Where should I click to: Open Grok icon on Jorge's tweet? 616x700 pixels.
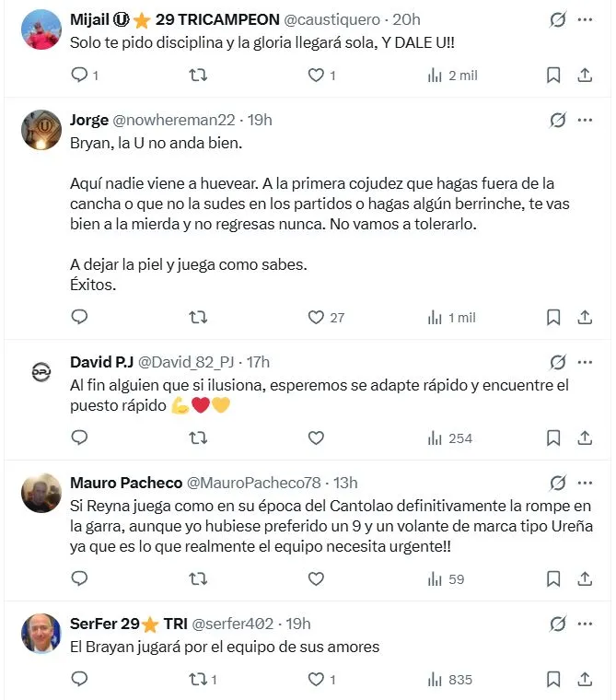(557, 120)
